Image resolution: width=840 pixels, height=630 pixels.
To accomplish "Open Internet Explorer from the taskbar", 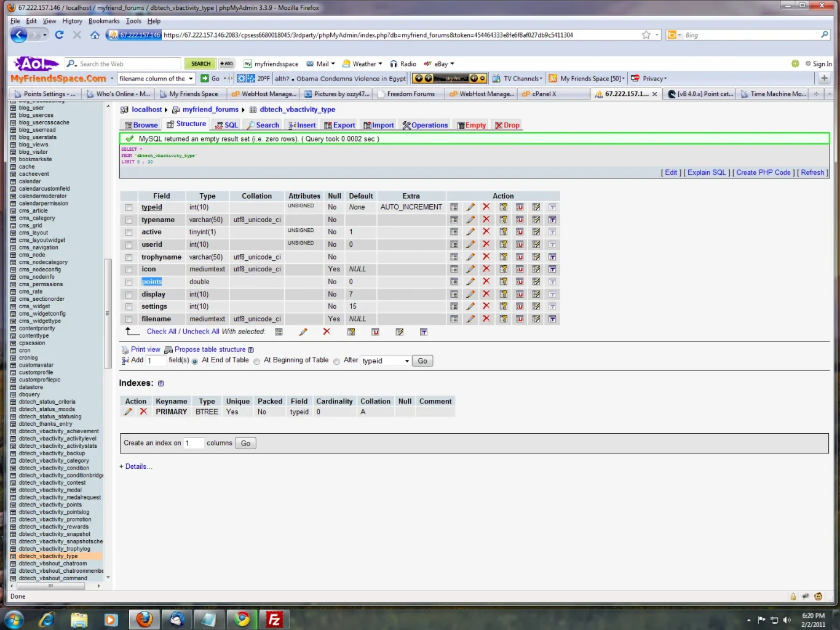I will [47, 619].
